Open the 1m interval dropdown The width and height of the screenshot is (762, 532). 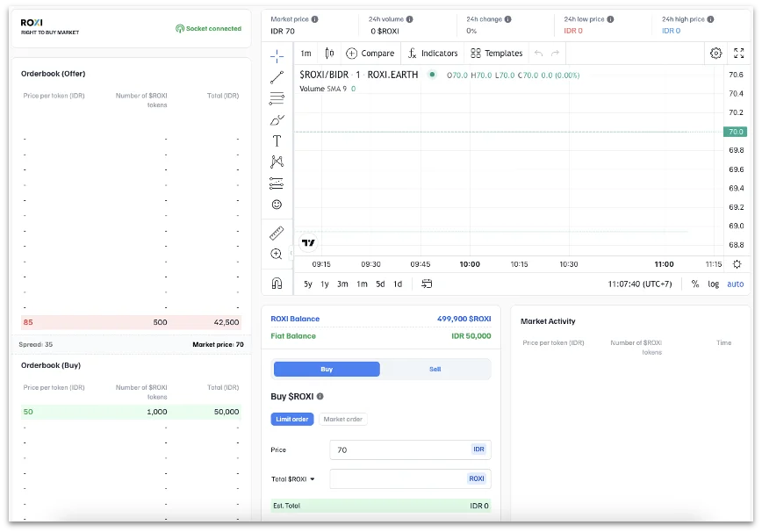coord(306,54)
